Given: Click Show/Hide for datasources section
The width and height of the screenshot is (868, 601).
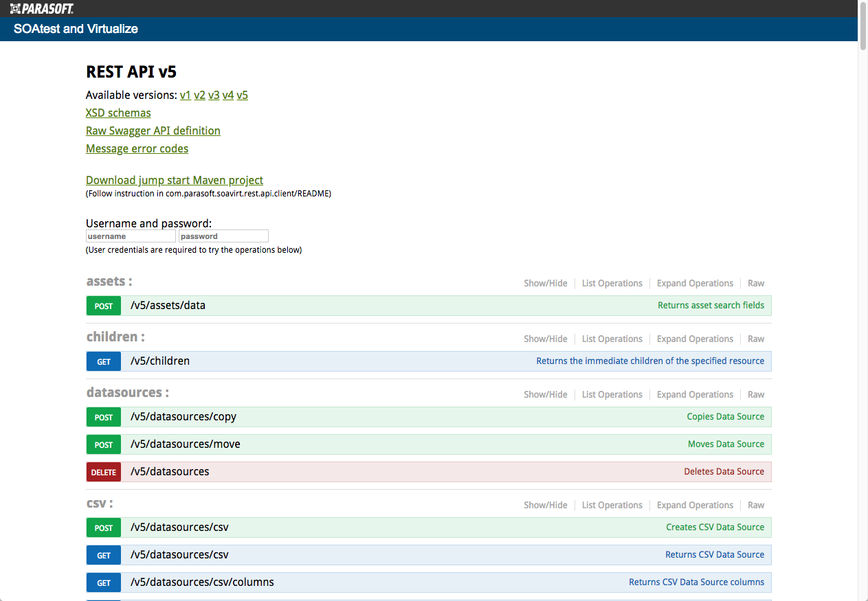Looking at the screenshot, I should [546, 395].
